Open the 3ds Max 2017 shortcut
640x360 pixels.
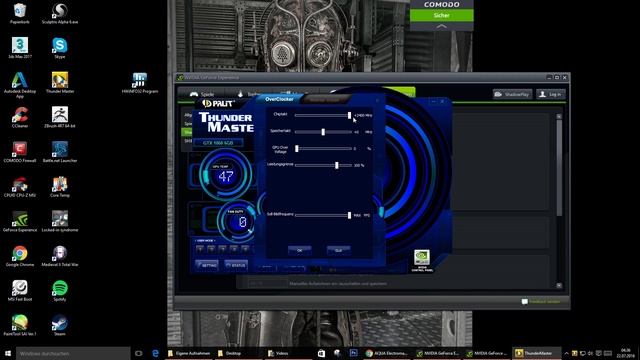pyautogui.click(x=20, y=48)
